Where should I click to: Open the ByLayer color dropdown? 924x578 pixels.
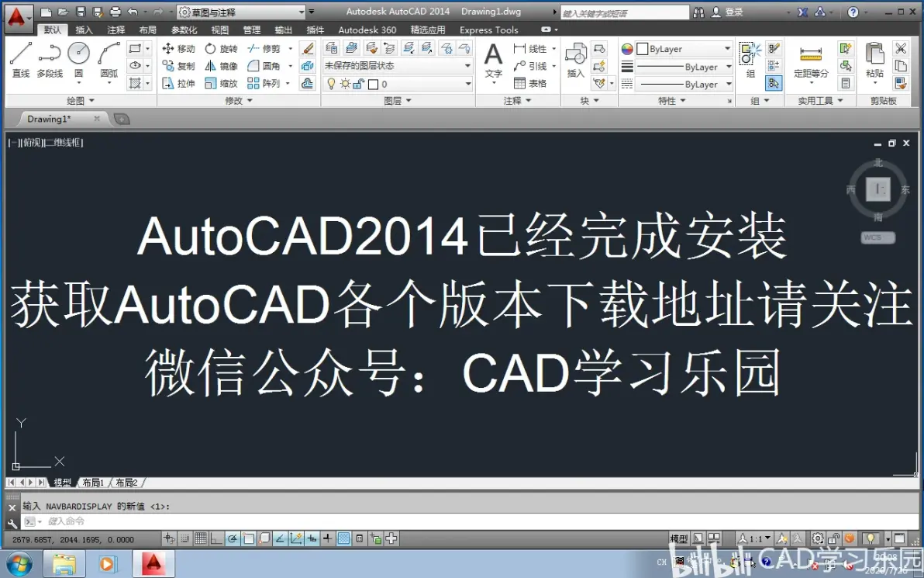[684, 49]
